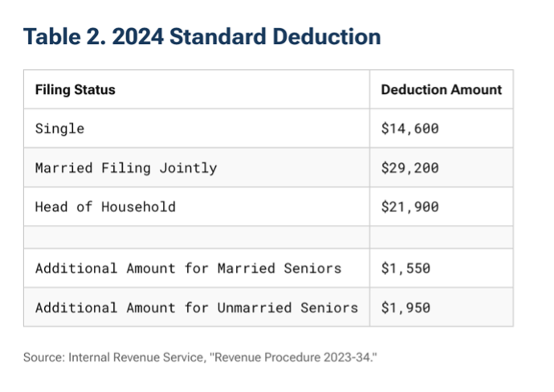Click the $1,950 amount cell
Image resolution: width=554 pixels, height=392 pixels.
pyautogui.click(x=405, y=307)
